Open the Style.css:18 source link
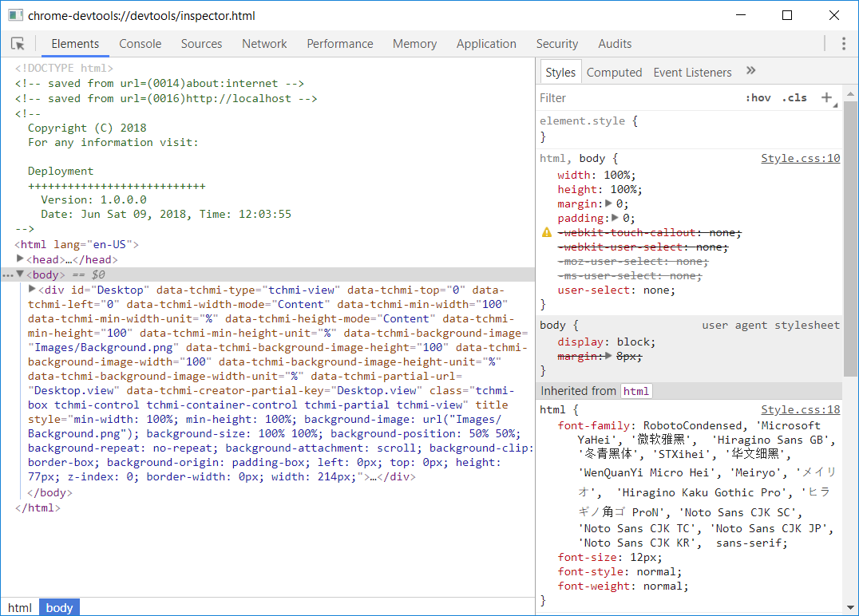Viewport: 859px width, 616px height. (x=801, y=409)
